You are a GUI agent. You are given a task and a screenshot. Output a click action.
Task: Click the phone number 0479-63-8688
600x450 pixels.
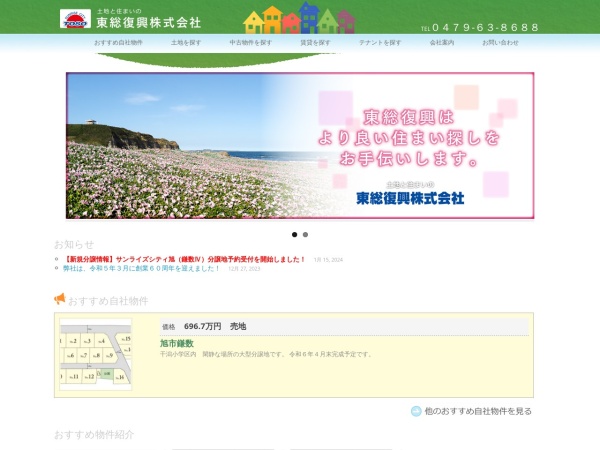coord(485,28)
